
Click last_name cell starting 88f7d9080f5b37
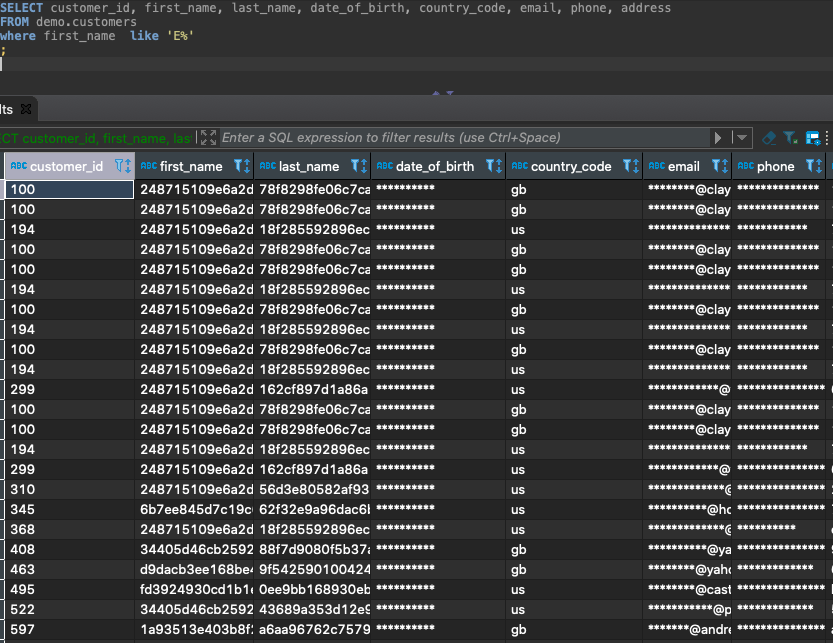click(312, 549)
